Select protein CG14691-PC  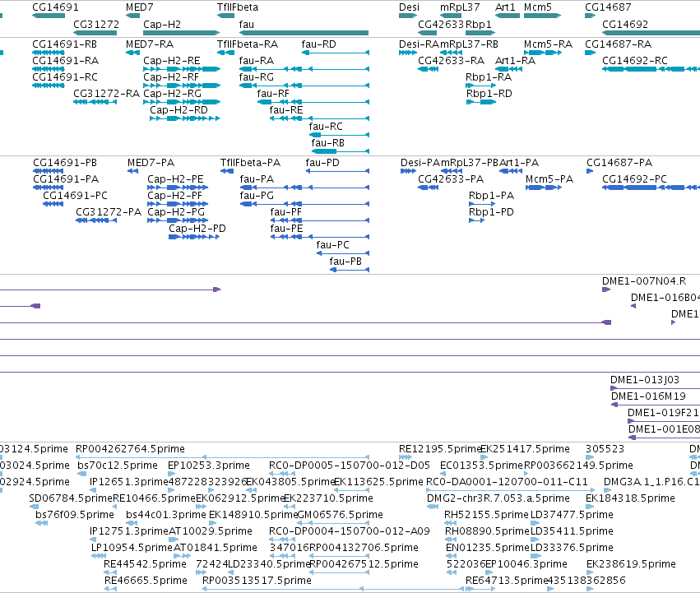click(x=53, y=204)
